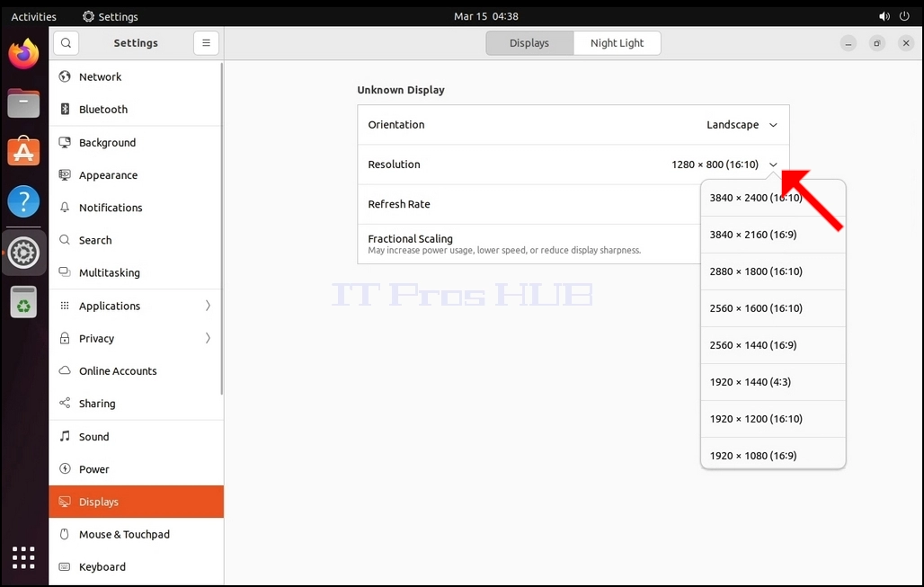Click the Power icon in sidebar

tap(65, 469)
